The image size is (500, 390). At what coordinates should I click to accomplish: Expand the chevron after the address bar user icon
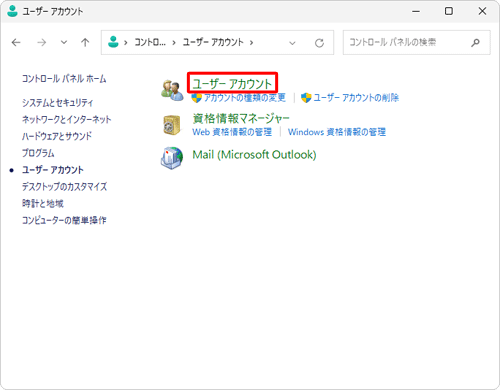126,43
